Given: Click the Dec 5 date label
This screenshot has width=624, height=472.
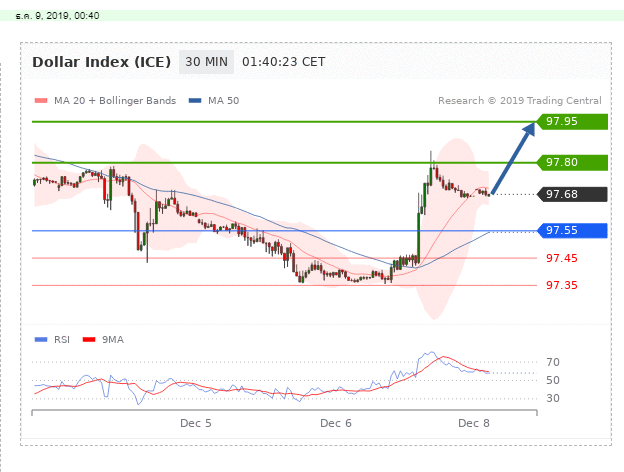Looking at the screenshot, I should (x=196, y=423).
